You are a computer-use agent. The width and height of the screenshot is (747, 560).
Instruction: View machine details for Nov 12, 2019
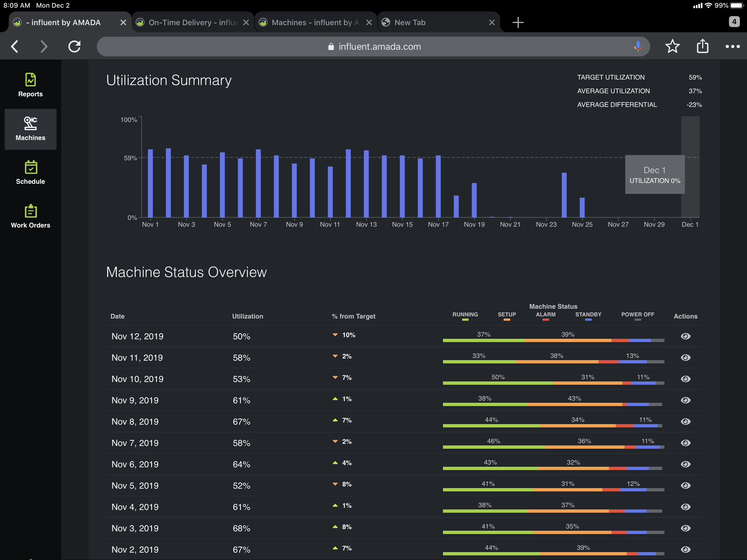[x=685, y=336]
